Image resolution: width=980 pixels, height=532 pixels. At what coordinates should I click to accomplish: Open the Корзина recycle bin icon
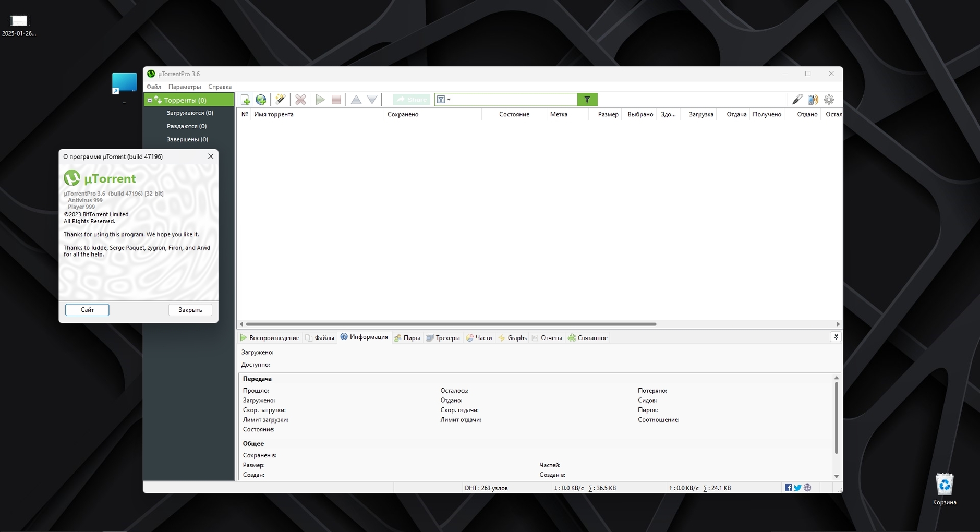tap(945, 489)
